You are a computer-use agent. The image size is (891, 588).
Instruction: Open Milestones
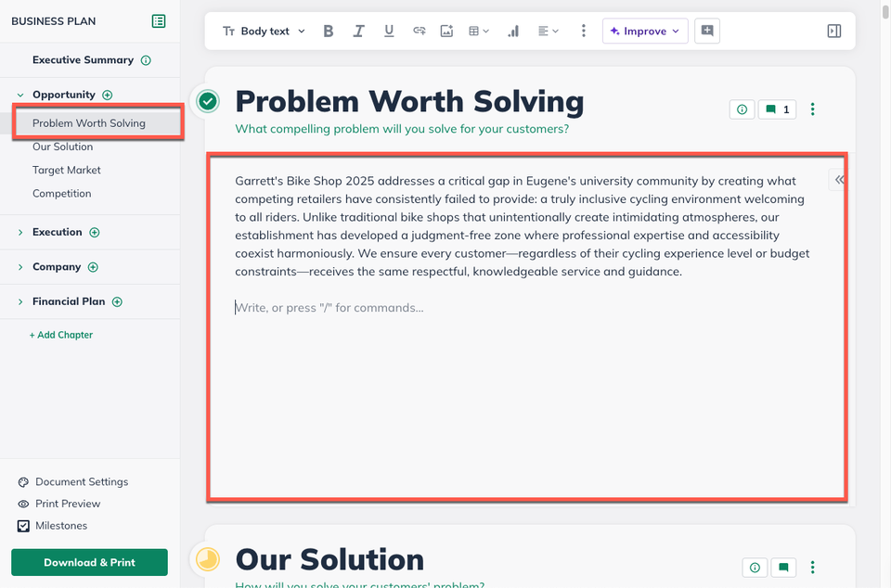tap(53, 526)
